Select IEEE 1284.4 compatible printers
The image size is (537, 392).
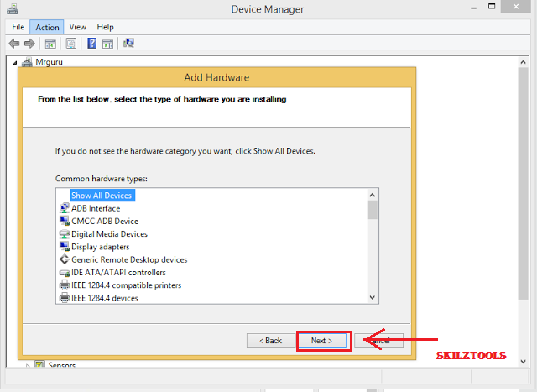point(126,285)
